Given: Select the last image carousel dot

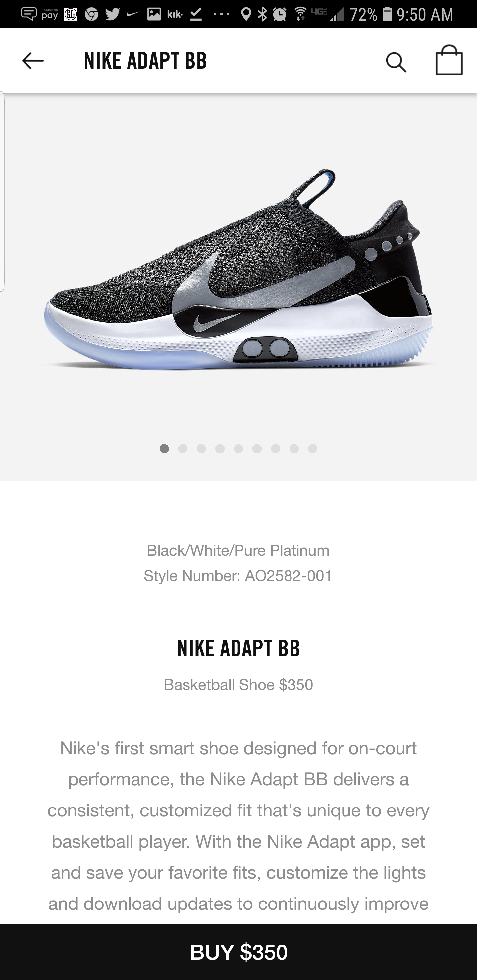Looking at the screenshot, I should (x=313, y=449).
